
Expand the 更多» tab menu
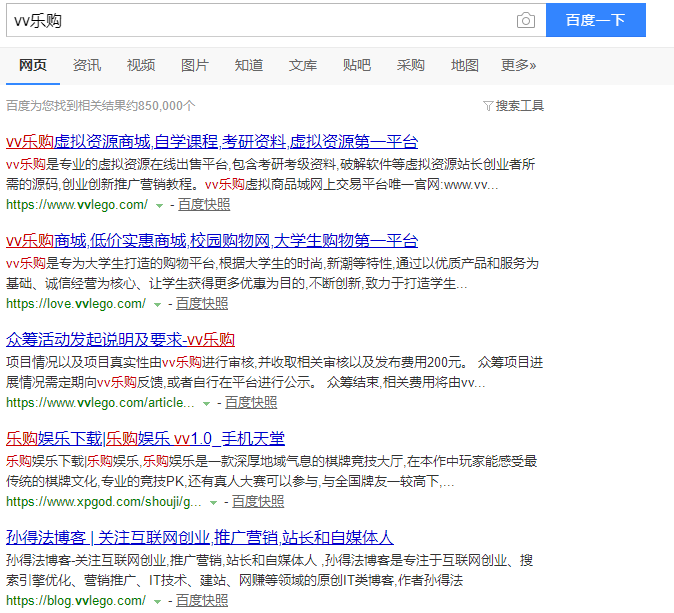pyautogui.click(x=518, y=65)
